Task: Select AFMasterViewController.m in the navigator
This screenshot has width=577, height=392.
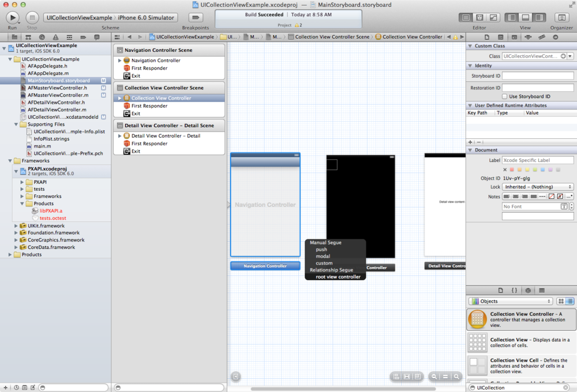Action: tap(58, 95)
